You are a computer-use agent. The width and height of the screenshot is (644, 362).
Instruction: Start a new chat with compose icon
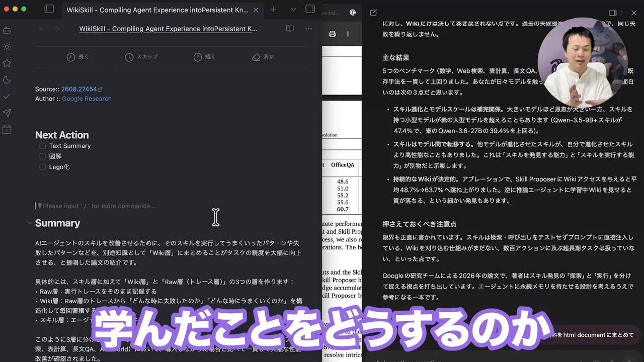tap(373, 13)
